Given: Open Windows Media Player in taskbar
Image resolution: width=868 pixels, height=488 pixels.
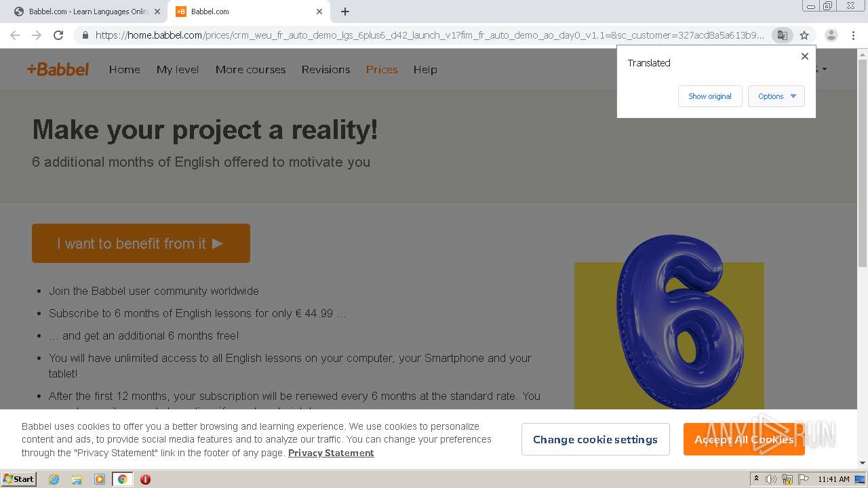Looking at the screenshot, I should (100, 479).
